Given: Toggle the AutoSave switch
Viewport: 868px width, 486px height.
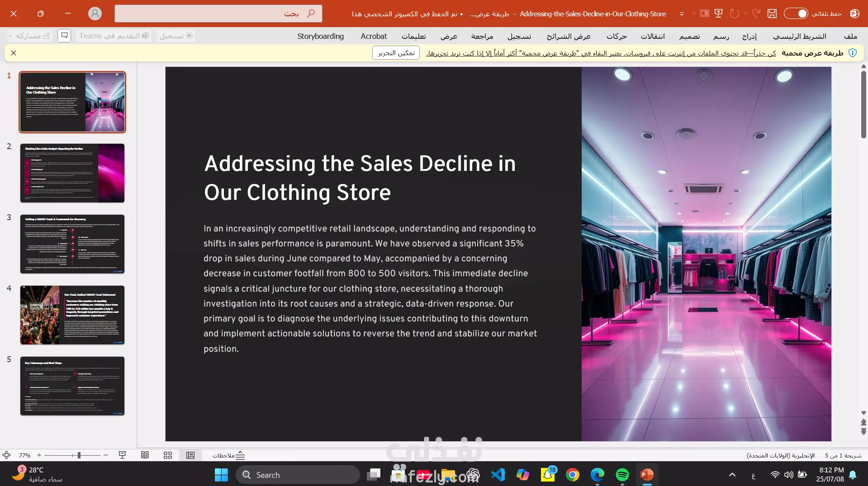Looking at the screenshot, I should 796,14.
